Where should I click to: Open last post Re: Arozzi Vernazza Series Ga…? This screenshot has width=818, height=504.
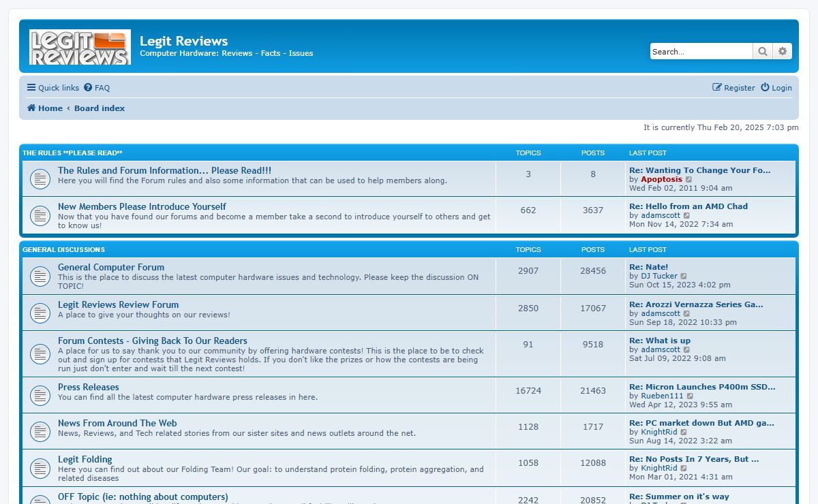coord(696,304)
